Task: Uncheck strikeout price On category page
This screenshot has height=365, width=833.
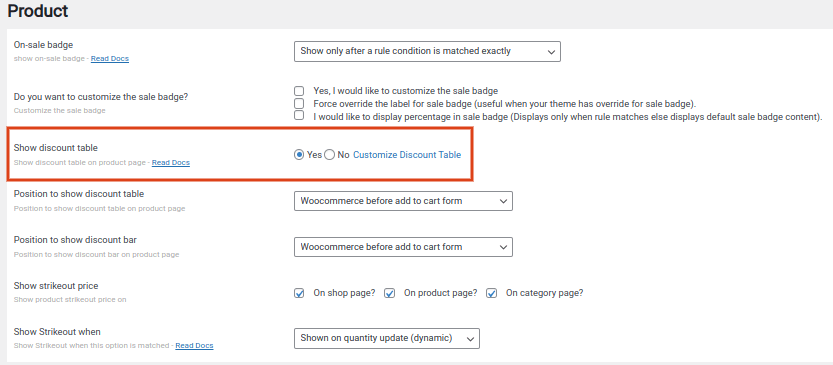Action: [491, 293]
